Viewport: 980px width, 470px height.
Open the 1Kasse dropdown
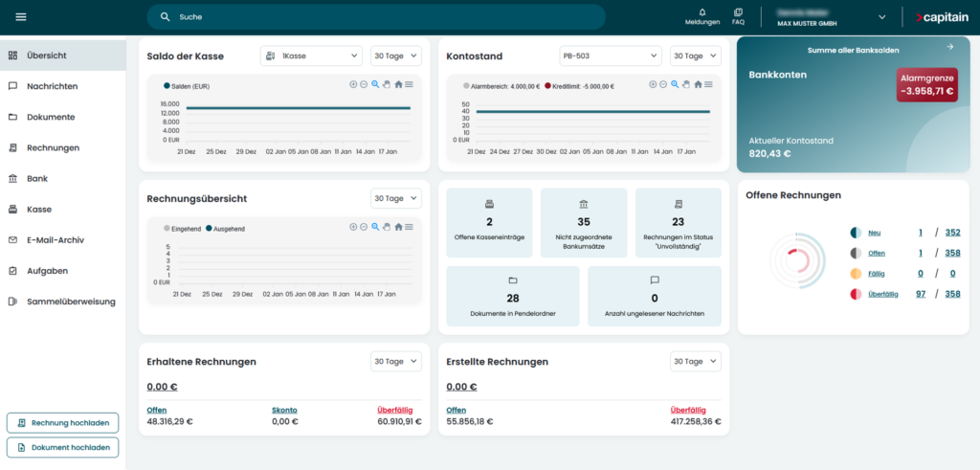[311, 56]
